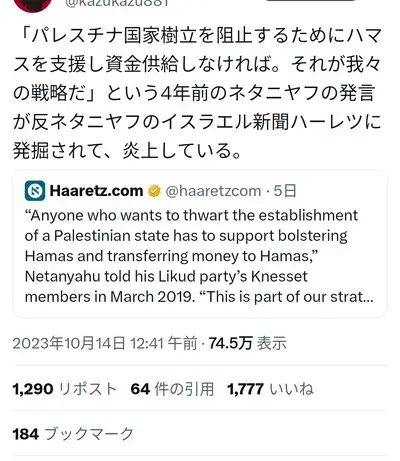Click the dark button edge at top right
400x461 pixels.
coord(310,1)
